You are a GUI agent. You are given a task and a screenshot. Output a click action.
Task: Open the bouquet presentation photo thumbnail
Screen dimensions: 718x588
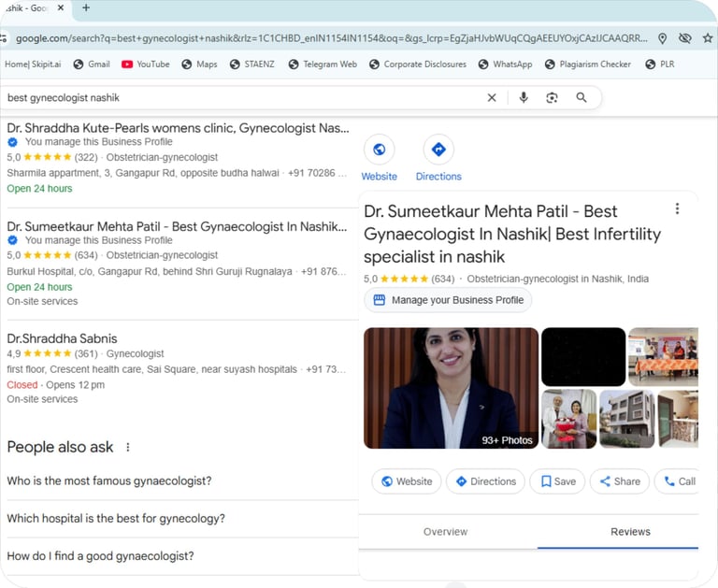pos(569,419)
